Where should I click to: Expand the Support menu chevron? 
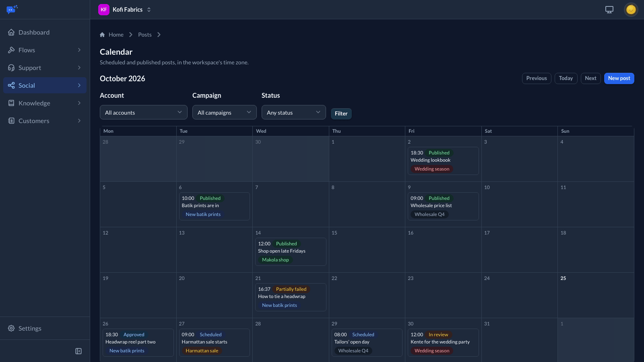79,68
